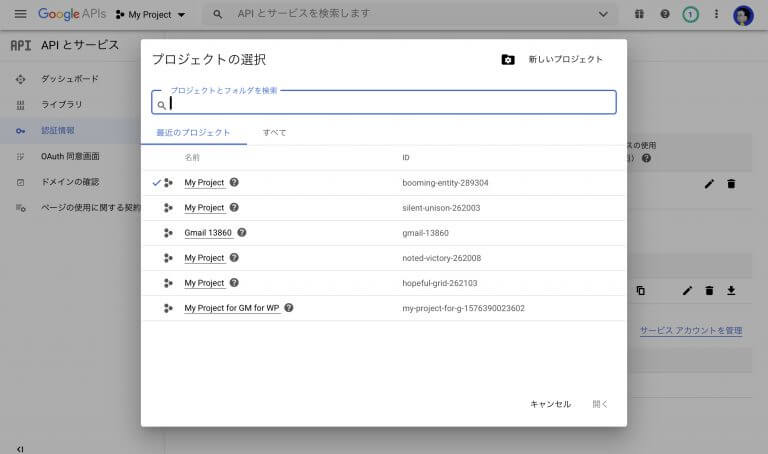
Task: Open notifications badge showing 1
Action: pyautogui.click(x=691, y=14)
